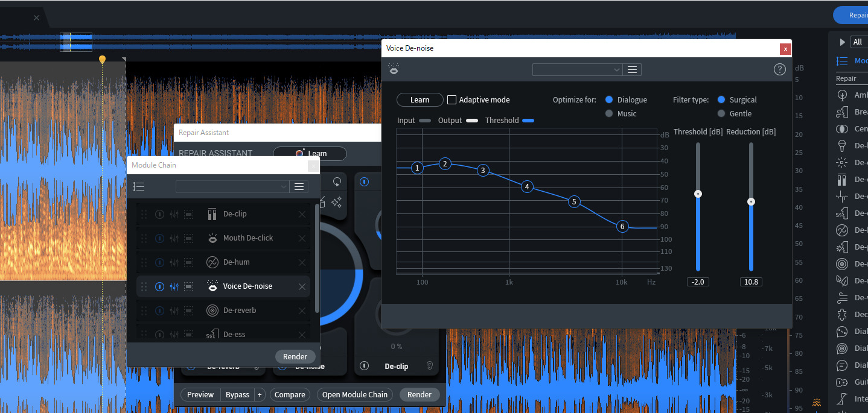
Task: Select Music under Optimize for
Action: coord(609,113)
